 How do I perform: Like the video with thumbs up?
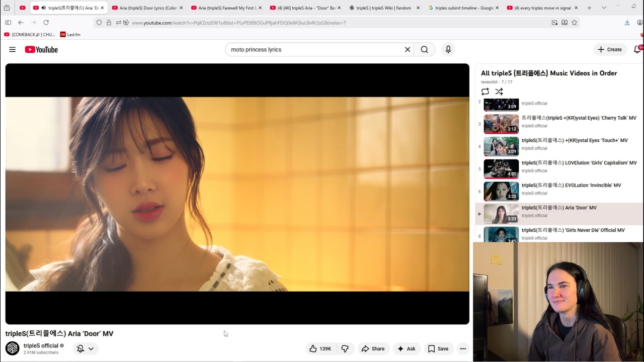click(320, 348)
